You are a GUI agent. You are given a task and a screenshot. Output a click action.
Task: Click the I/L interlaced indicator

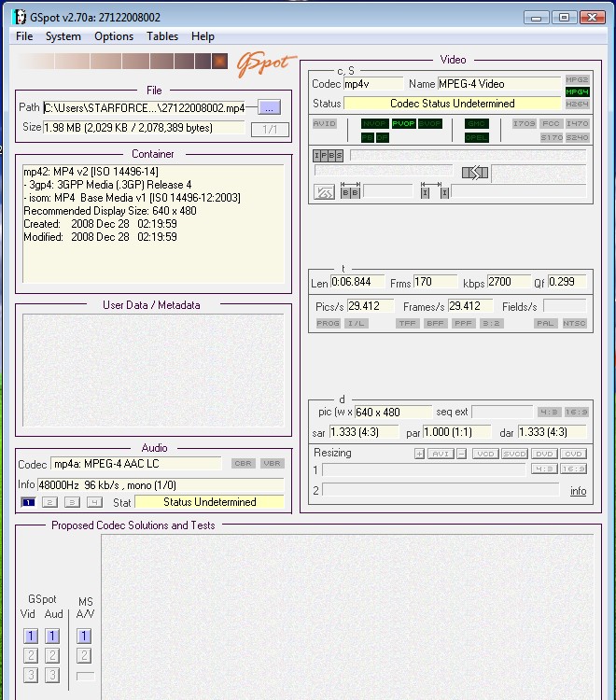tap(357, 323)
